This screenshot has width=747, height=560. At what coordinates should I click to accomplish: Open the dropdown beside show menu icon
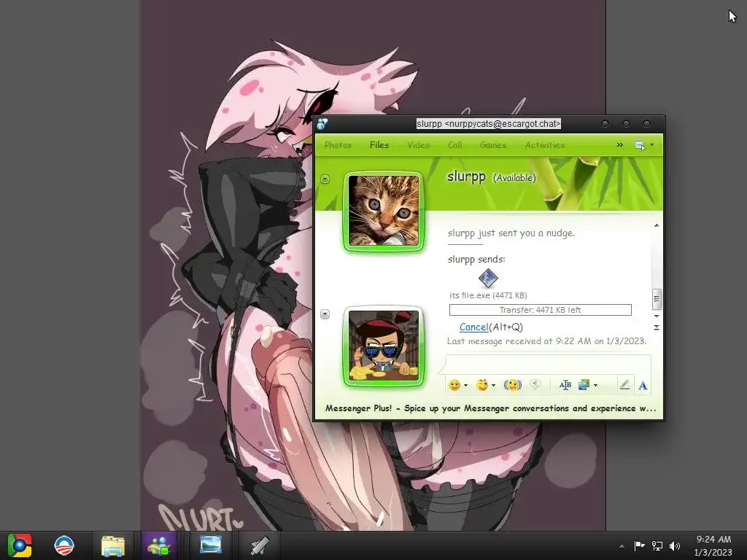tap(651, 145)
